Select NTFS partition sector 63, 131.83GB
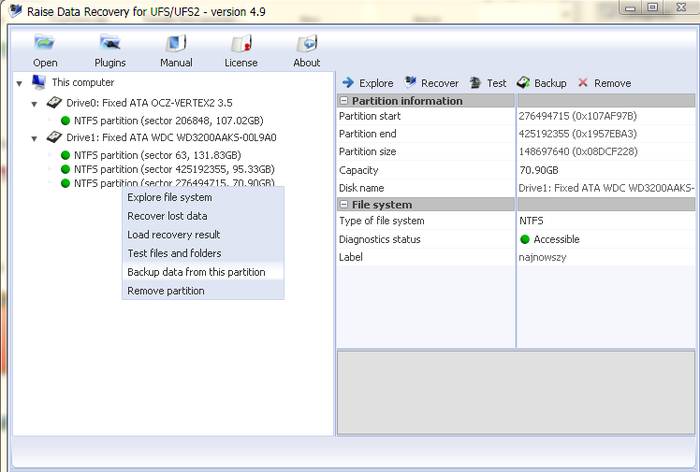Viewport: 700px width, 472px height. (158, 155)
